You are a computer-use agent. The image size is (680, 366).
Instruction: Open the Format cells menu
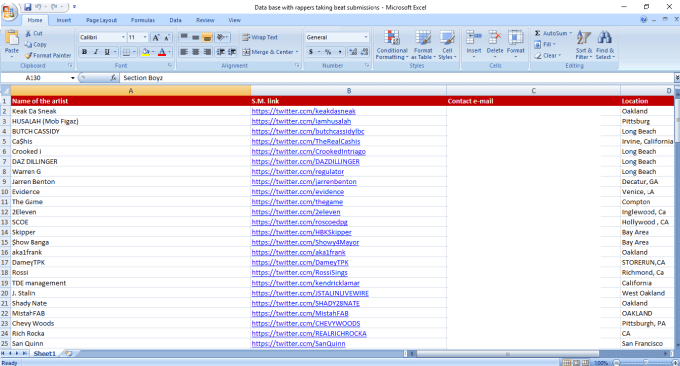coord(516,43)
